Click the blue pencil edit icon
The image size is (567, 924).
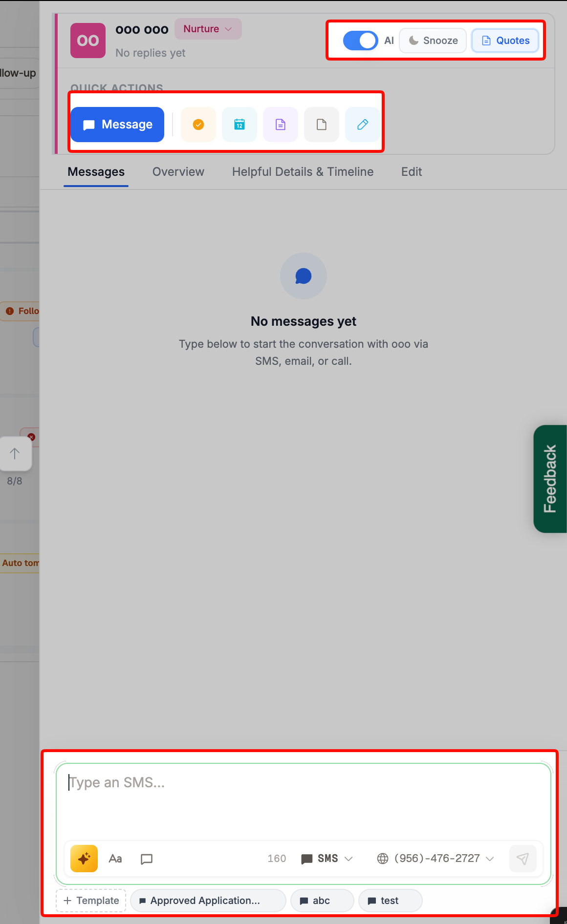point(363,125)
